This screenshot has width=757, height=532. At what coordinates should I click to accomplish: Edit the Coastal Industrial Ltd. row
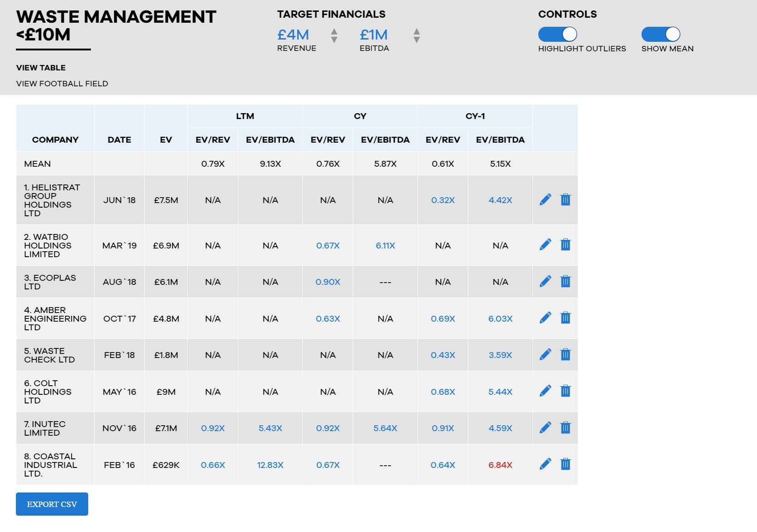point(545,464)
